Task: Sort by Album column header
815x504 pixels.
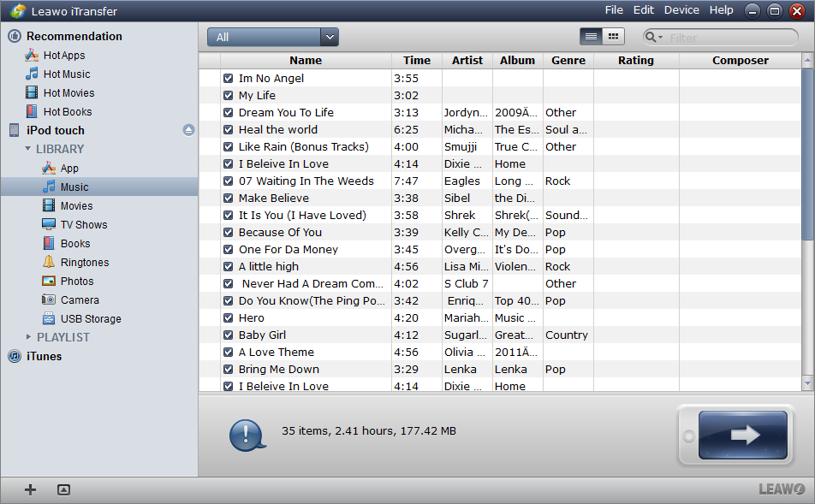Action: [518, 60]
